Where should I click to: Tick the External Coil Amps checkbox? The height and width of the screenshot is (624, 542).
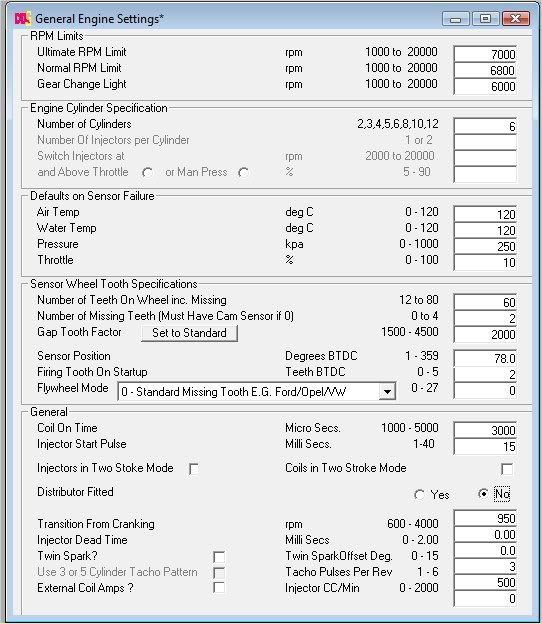[219, 587]
